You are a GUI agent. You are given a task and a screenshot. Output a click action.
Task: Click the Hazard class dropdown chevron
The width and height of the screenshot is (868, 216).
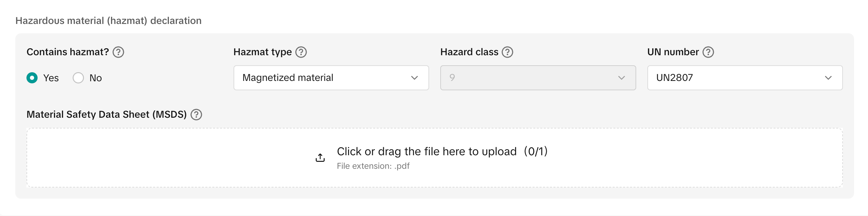[x=622, y=78]
